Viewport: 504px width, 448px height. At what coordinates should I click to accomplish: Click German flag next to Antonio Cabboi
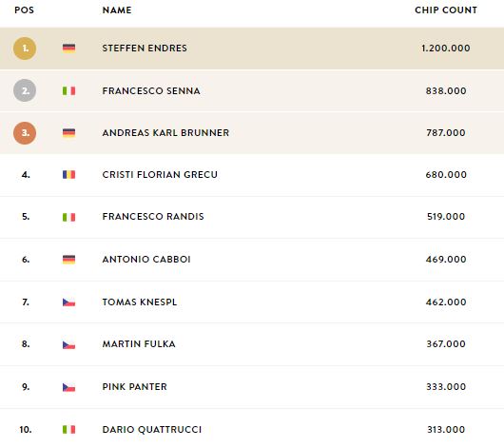pyautogui.click(x=68, y=260)
